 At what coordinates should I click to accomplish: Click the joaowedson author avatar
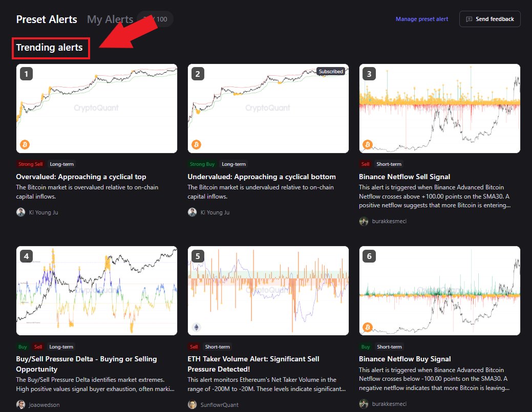(20, 404)
